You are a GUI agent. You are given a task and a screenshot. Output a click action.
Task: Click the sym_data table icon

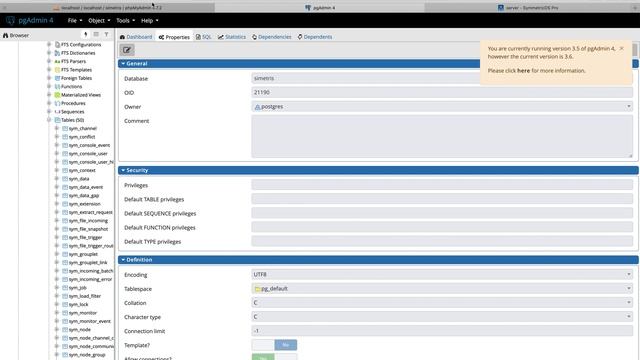(65, 179)
